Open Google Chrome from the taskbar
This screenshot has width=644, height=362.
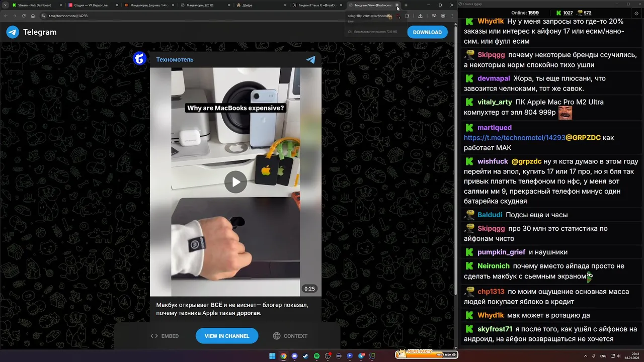(x=283, y=356)
